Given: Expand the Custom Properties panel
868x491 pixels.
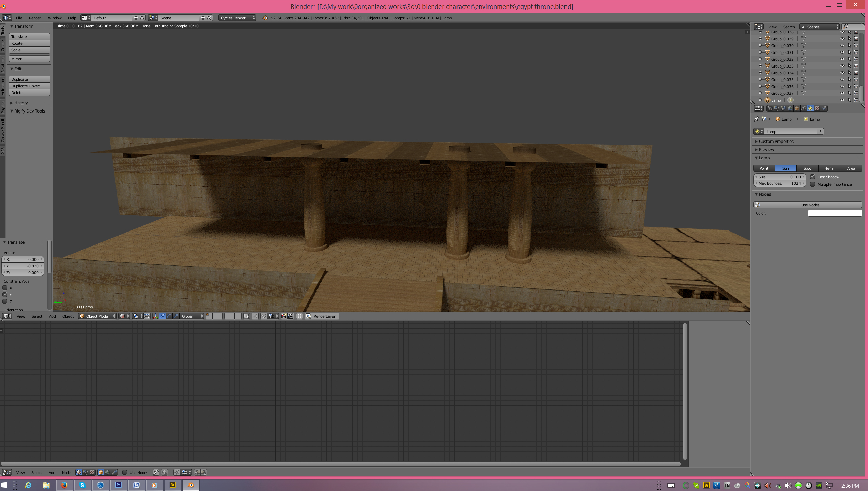Looking at the screenshot, I should (776, 141).
